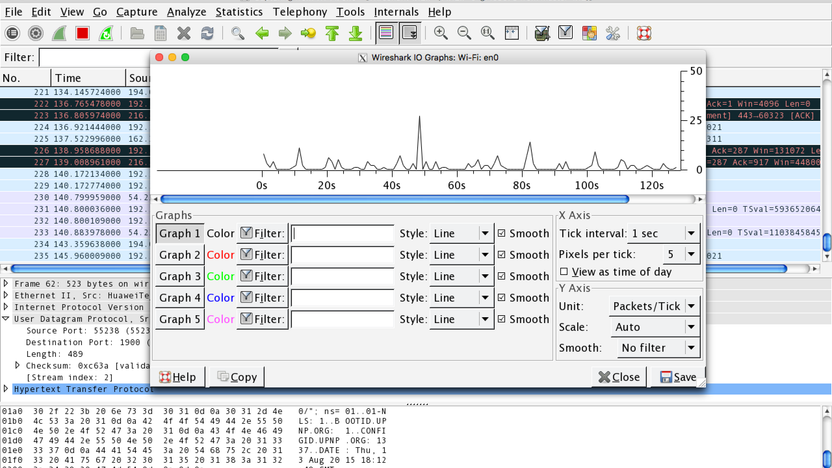832x468 pixels.
Task: Toggle Smooth checkbox for Graph 4
Action: tap(501, 298)
